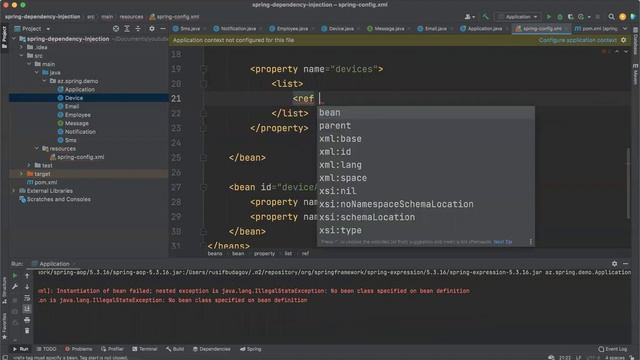Toggle Soft-Wrap in the Run console
640x360 pixels.
[x=27, y=298]
